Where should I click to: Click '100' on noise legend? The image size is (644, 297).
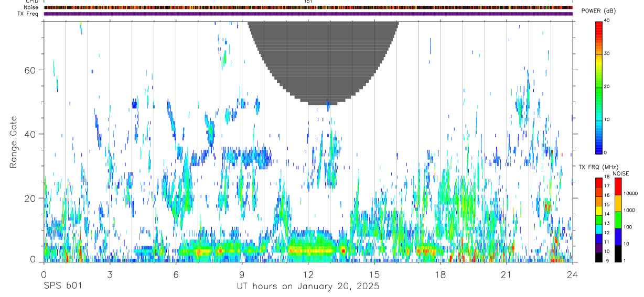click(627, 227)
